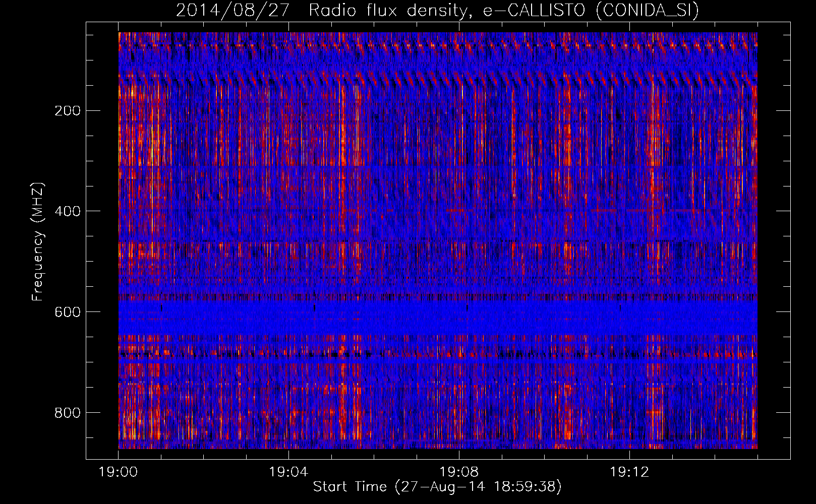Click the 19:12 time tick label
Screen dimensions: 816x504
(629, 472)
